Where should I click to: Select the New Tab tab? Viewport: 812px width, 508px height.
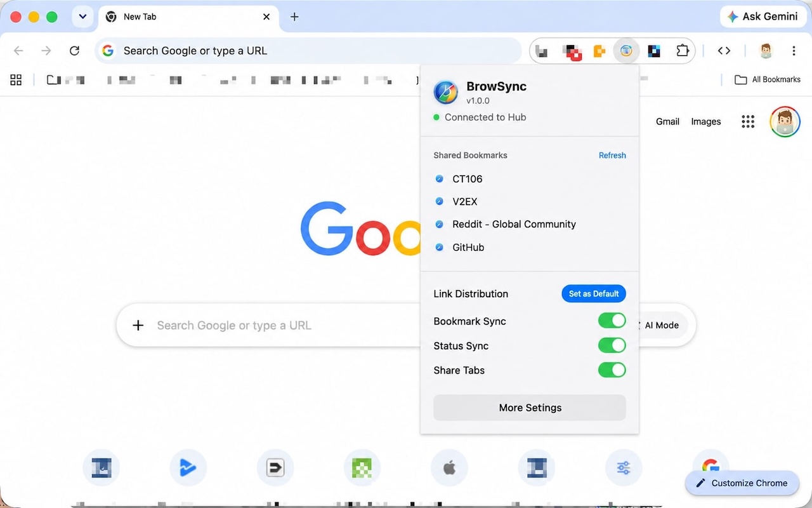188,17
